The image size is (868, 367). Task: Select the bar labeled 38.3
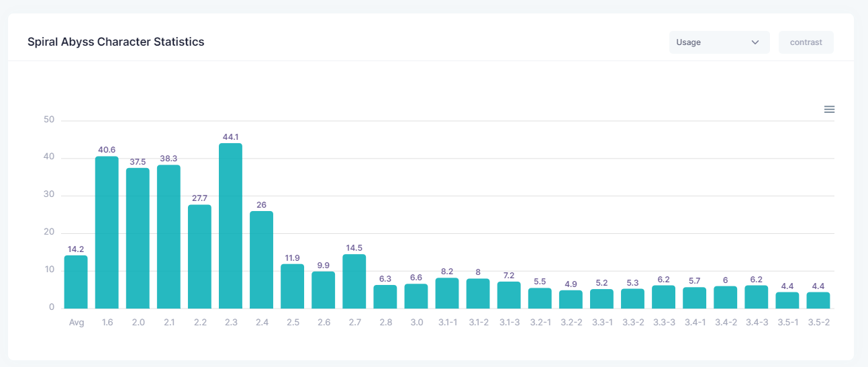[168, 237]
